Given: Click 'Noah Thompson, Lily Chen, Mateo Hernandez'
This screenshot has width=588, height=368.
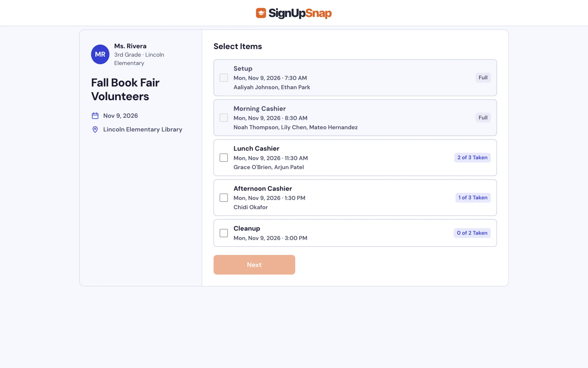Looking at the screenshot, I should pos(295,127).
